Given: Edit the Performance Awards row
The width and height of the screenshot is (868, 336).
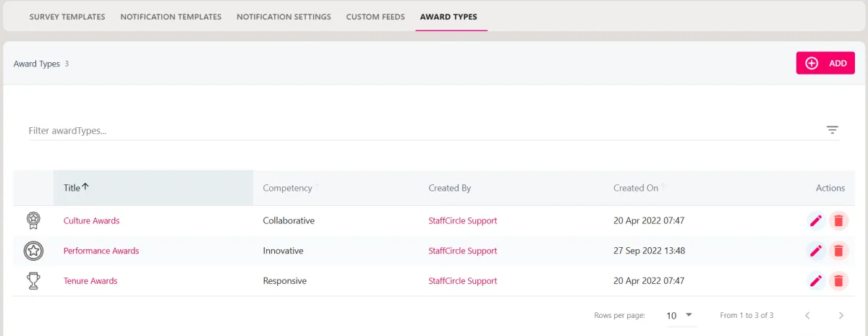Looking at the screenshot, I should click(x=816, y=251).
